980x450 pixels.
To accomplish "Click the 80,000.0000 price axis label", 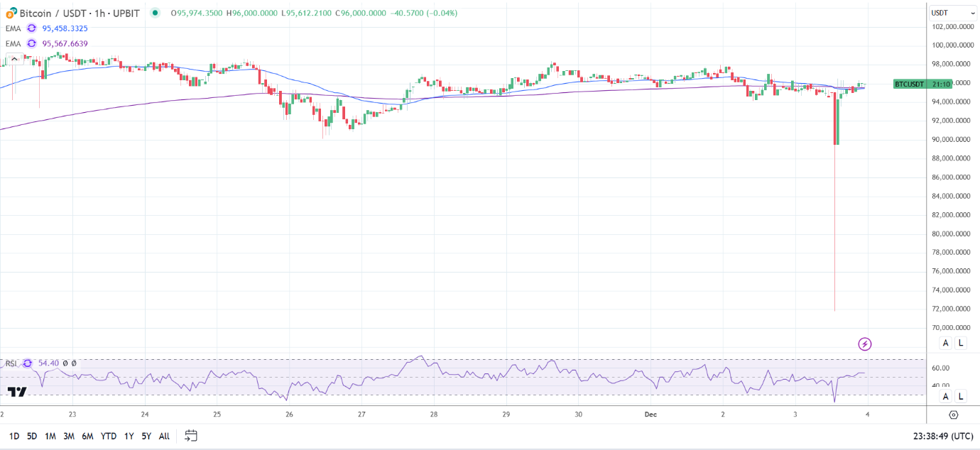I will pyautogui.click(x=951, y=234).
